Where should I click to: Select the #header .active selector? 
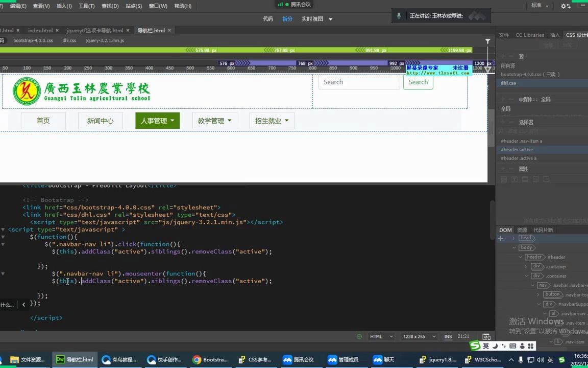[542, 149]
